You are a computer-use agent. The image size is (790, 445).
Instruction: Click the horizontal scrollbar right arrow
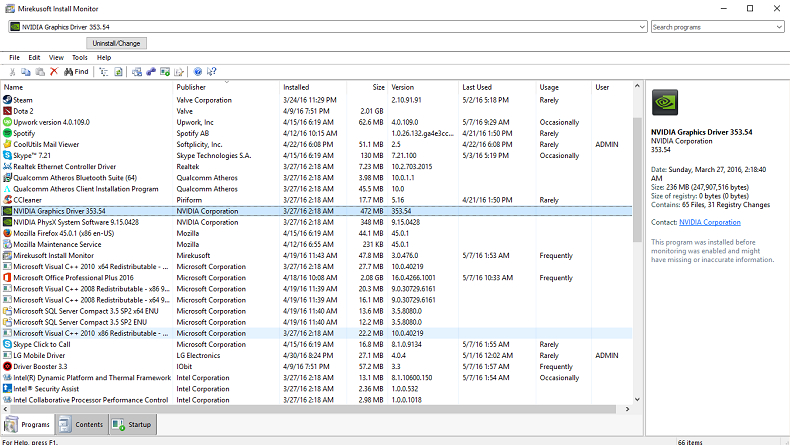pos(627,409)
